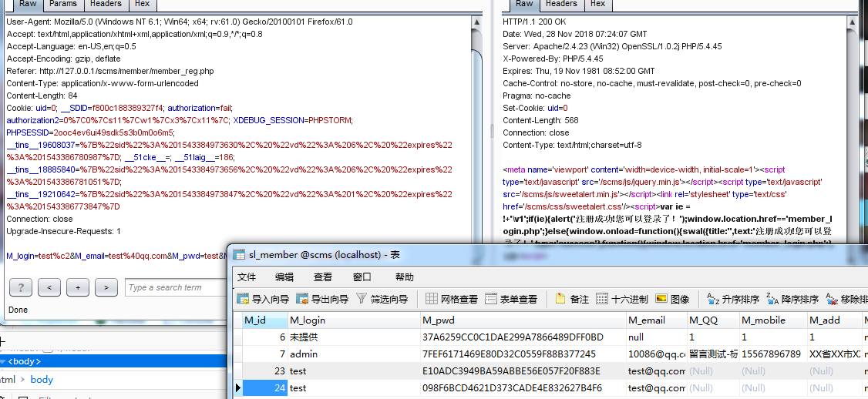The width and height of the screenshot is (868, 399).
Task: Click the M_pwd column header
Action: pos(523,320)
